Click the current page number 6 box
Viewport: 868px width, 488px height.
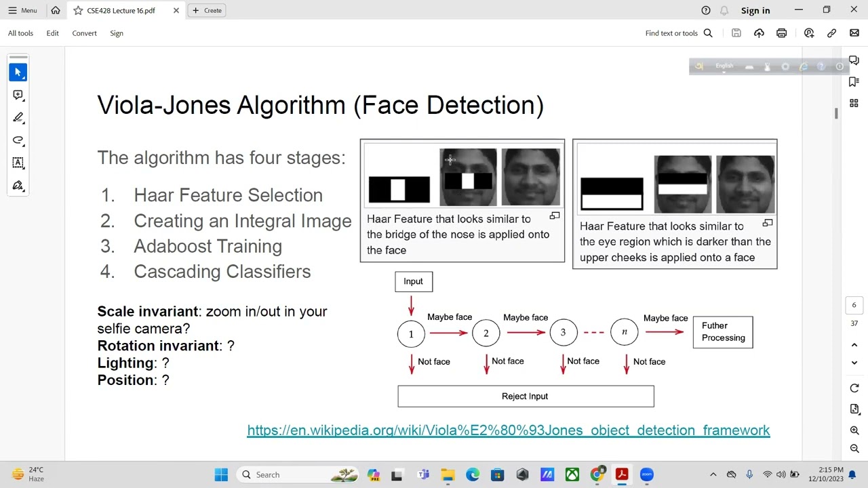(854, 305)
